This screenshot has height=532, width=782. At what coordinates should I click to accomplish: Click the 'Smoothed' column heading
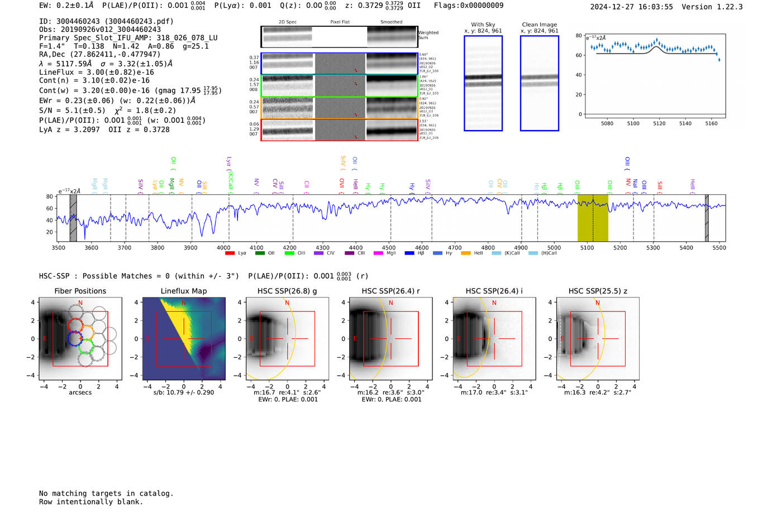392,22
